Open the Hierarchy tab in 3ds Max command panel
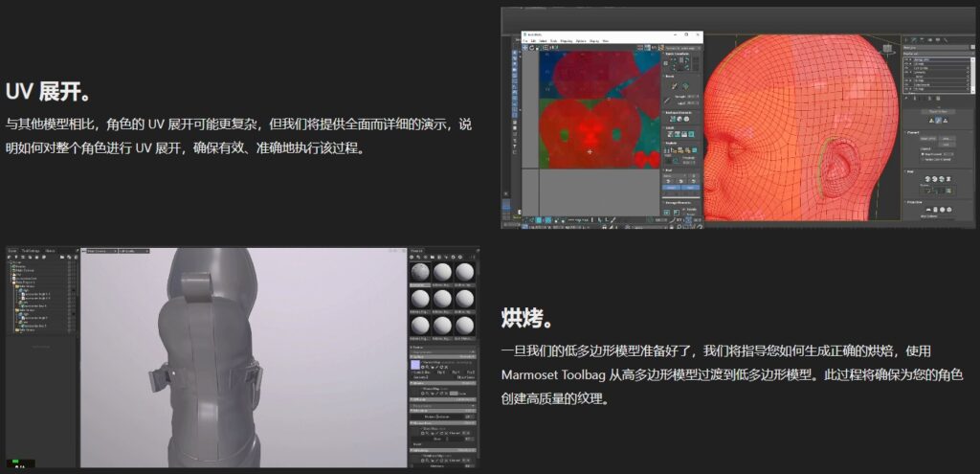This screenshot has width=980, height=474. [923, 40]
